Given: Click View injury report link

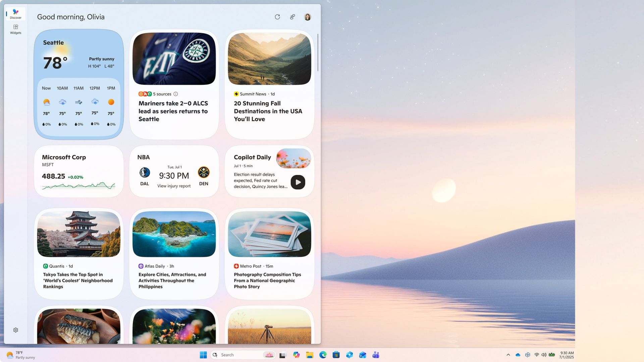Looking at the screenshot, I should 174,186.
